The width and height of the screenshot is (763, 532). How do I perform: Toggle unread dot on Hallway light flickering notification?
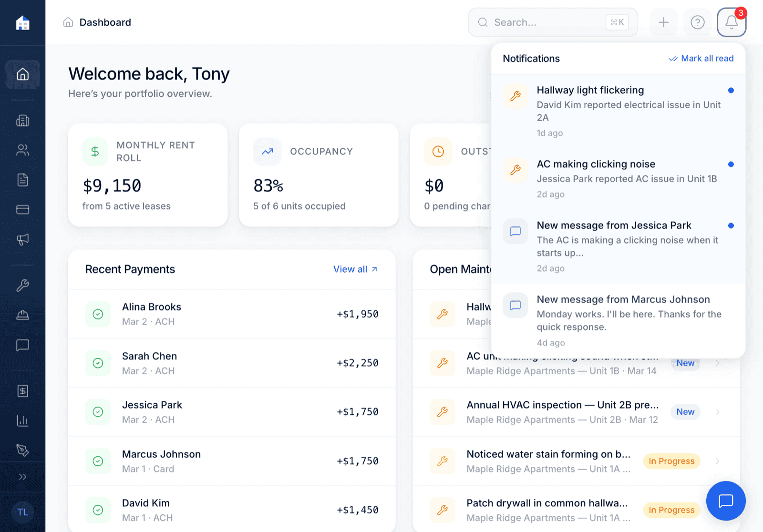731,90
